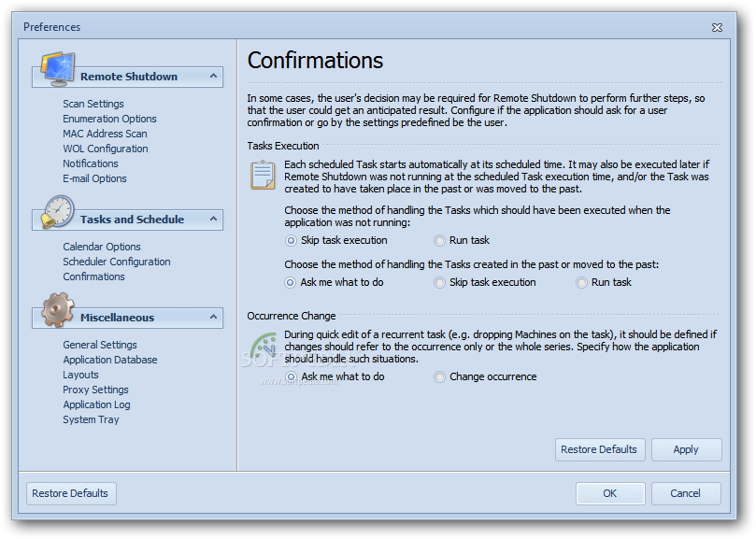Collapse the Tasks and Schedule section chevron

pos(214,220)
